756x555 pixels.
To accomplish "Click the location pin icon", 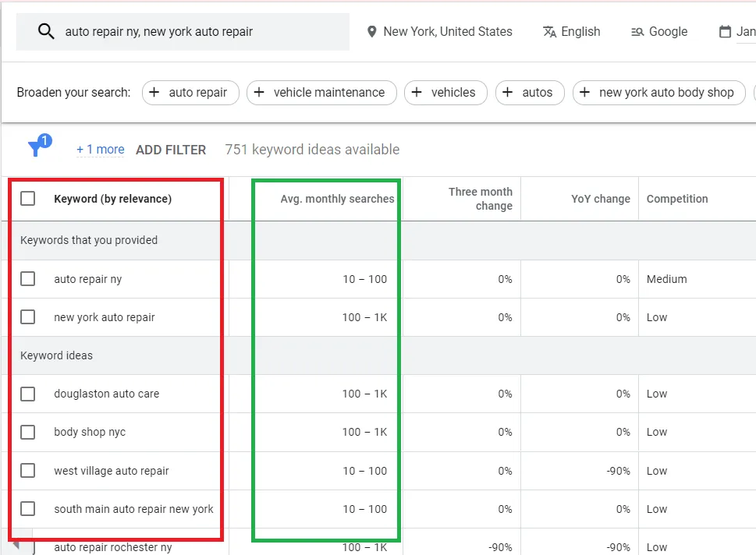I will pos(372,32).
